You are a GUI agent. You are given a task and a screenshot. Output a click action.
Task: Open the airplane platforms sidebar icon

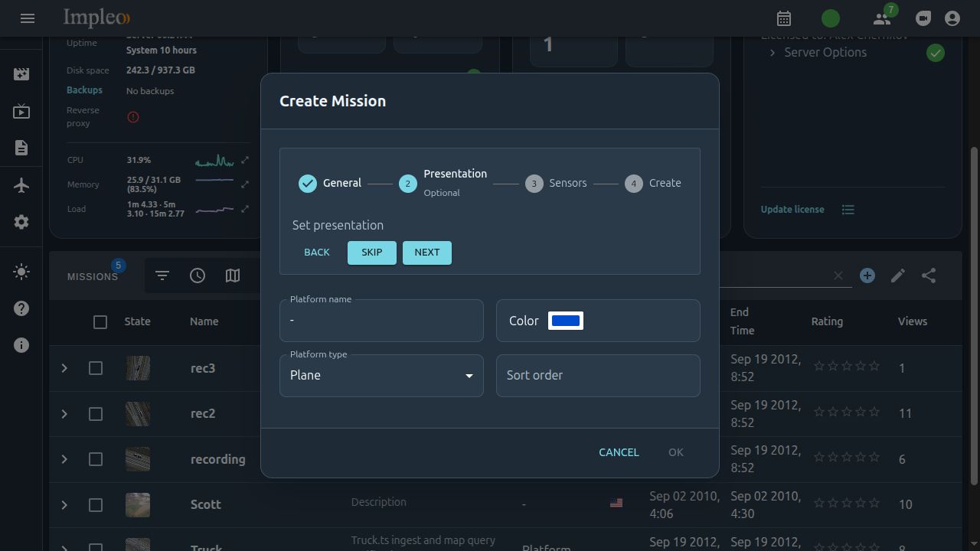click(x=21, y=185)
